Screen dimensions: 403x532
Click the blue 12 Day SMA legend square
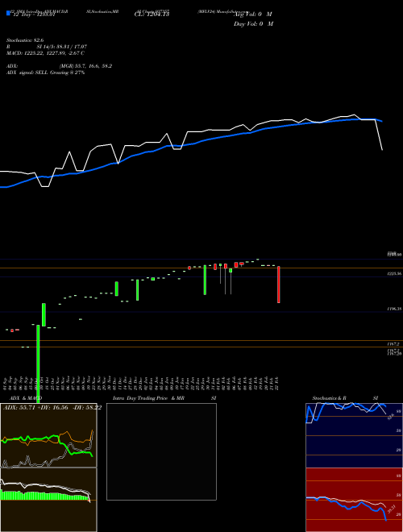pyautogui.click(x=8, y=13)
